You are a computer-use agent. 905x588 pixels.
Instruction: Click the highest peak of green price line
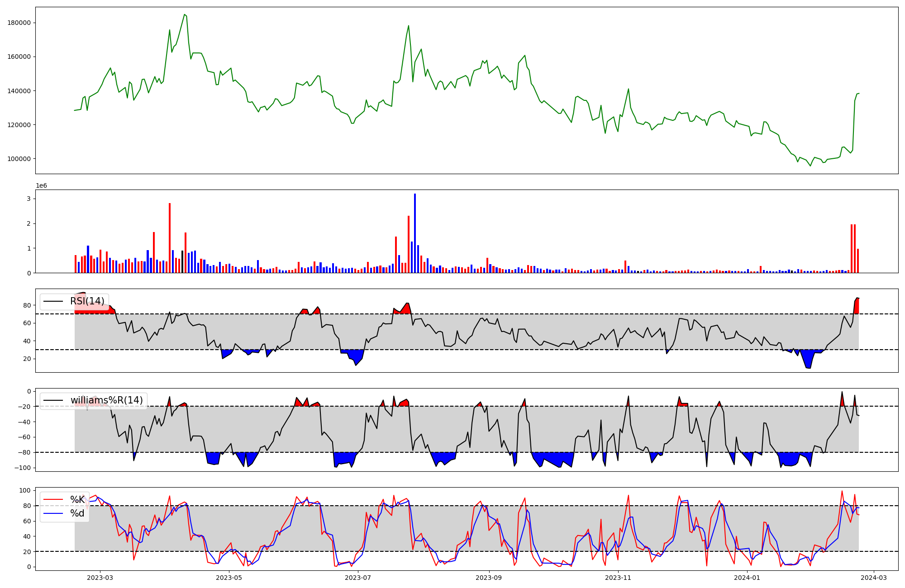tap(185, 14)
